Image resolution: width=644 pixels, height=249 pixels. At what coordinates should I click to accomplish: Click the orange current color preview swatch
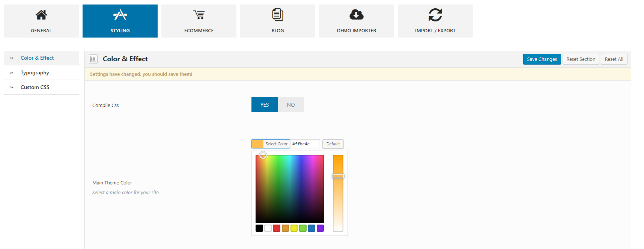pyautogui.click(x=257, y=144)
